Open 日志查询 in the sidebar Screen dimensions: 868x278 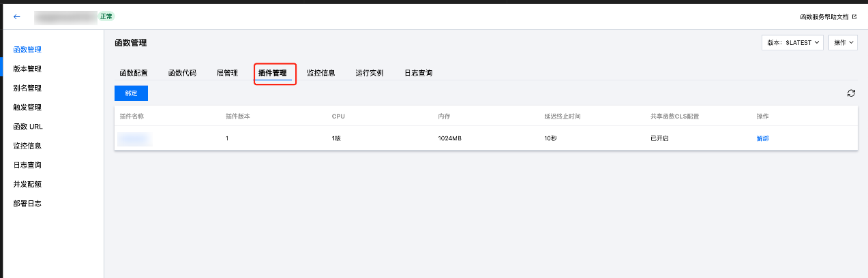click(27, 165)
